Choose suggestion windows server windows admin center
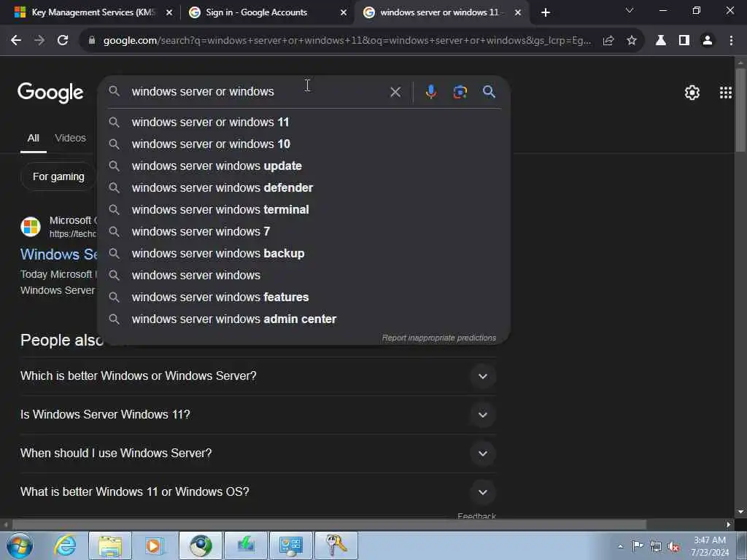Screen dimensions: 747x560 coord(303,319)
